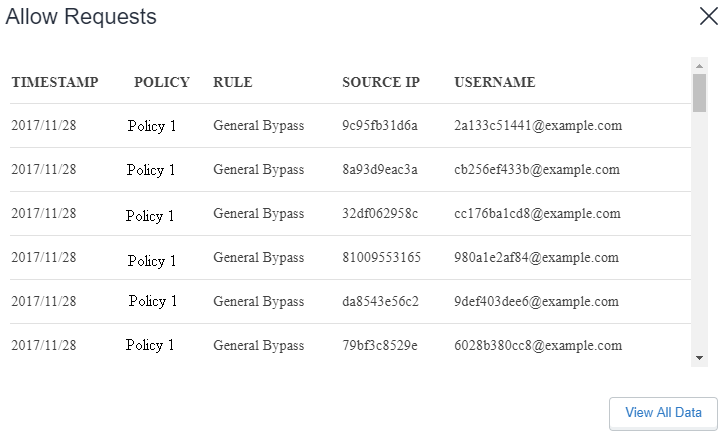725x437 pixels.
Task: Select row with source 9c95fb31d6a
Action: [x=350, y=126]
